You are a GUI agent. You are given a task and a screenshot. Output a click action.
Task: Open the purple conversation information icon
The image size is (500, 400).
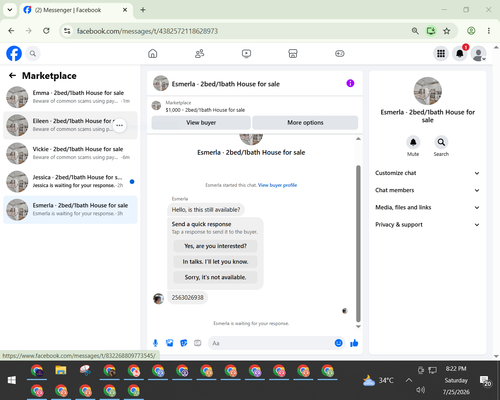(350, 83)
